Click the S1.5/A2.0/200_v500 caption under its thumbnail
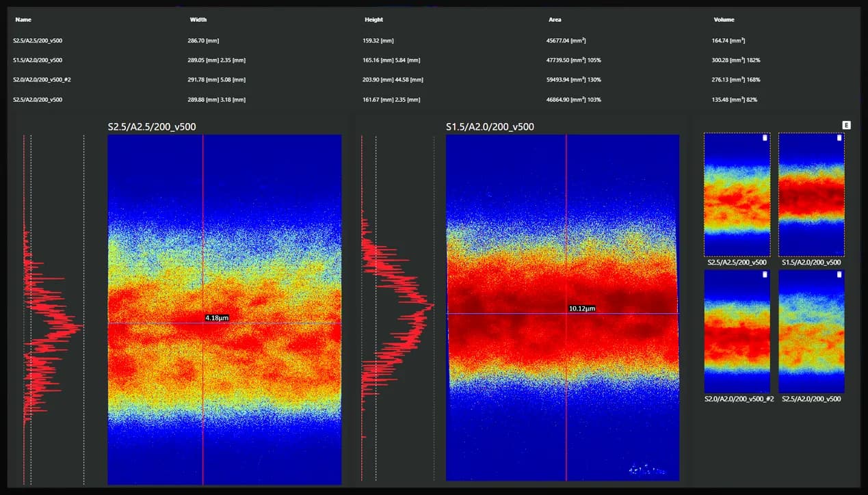 (812, 263)
